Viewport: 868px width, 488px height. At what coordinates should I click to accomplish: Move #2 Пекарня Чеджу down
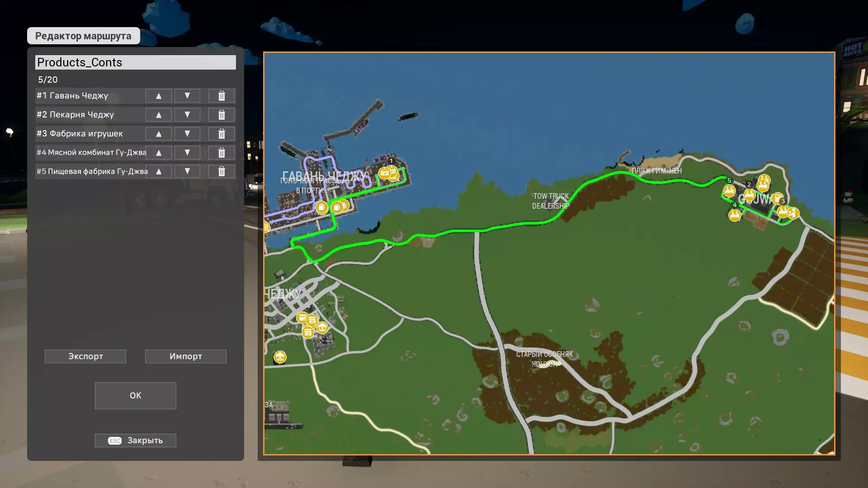point(187,115)
